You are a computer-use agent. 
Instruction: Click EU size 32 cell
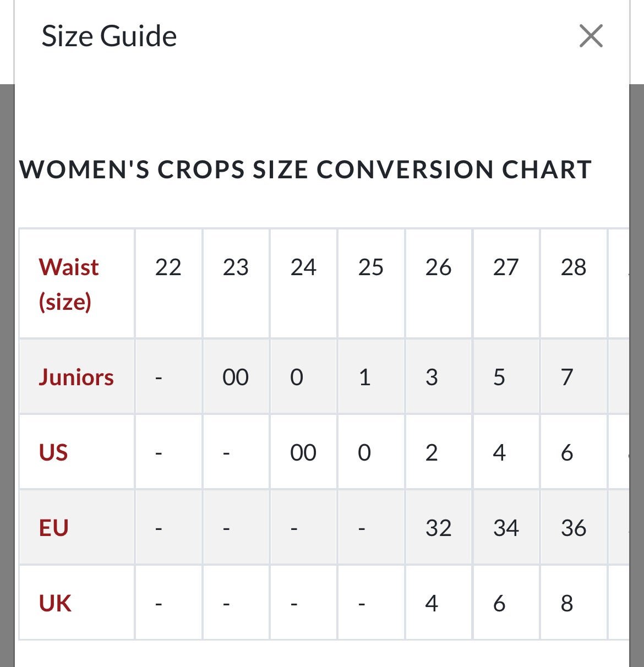point(439,528)
